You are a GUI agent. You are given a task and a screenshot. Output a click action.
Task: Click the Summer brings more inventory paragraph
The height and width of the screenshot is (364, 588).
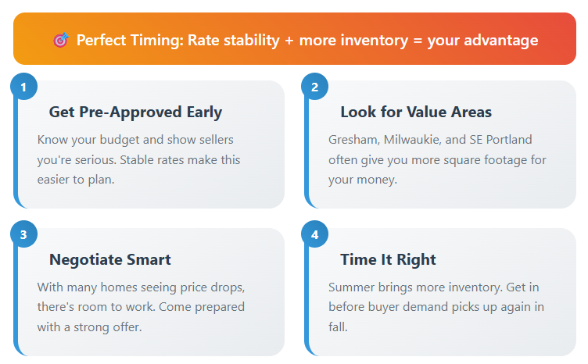436,307
